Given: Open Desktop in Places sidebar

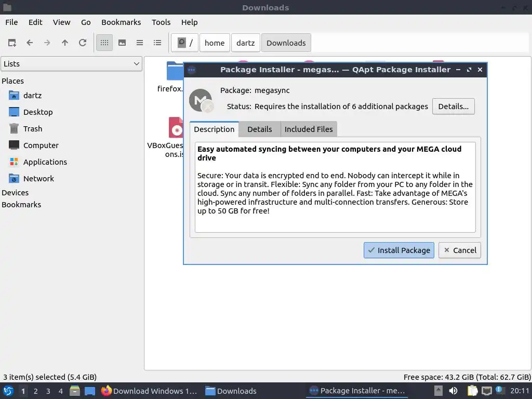Looking at the screenshot, I should coord(31,112).
